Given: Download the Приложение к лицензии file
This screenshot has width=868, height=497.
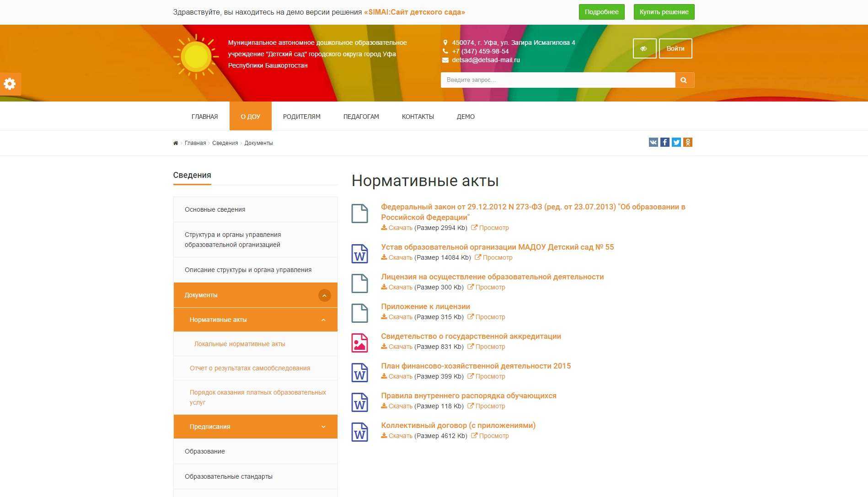Looking at the screenshot, I should click(x=400, y=316).
